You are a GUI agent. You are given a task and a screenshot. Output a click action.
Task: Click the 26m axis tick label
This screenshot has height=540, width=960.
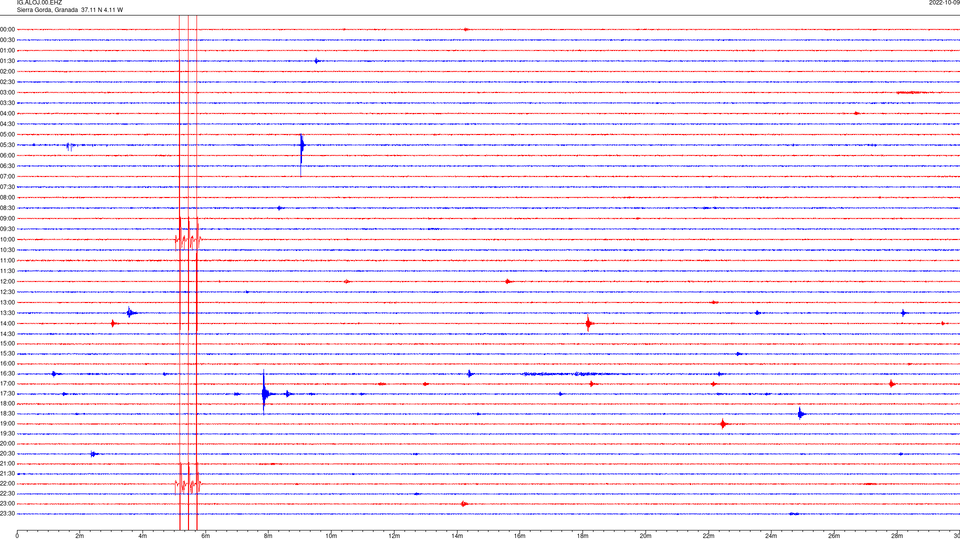(834, 536)
